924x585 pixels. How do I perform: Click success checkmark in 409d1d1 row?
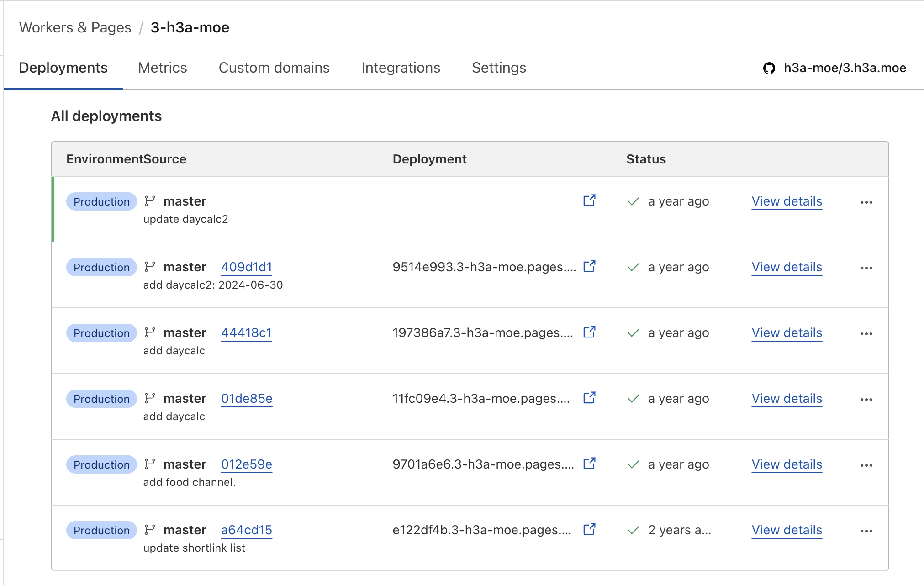pyautogui.click(x=634, y=267)
